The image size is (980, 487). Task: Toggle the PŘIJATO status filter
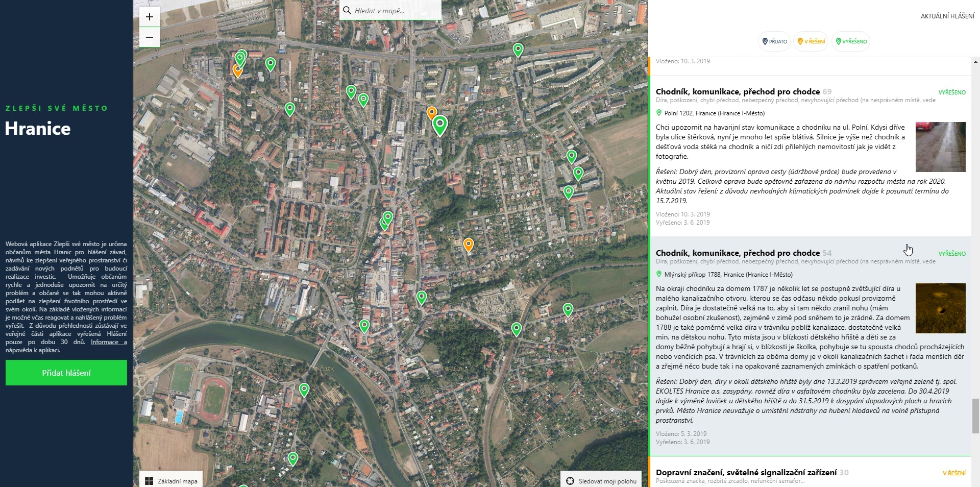click(x=775, y=41)
